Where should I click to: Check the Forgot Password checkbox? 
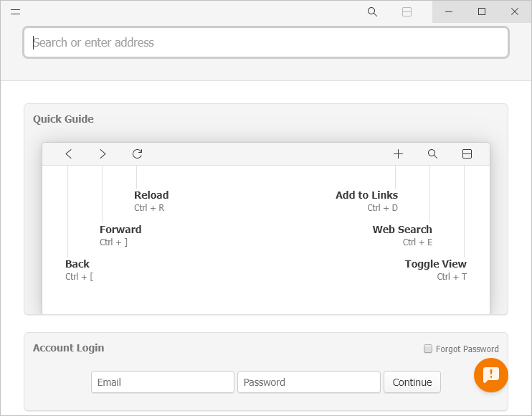428,349
